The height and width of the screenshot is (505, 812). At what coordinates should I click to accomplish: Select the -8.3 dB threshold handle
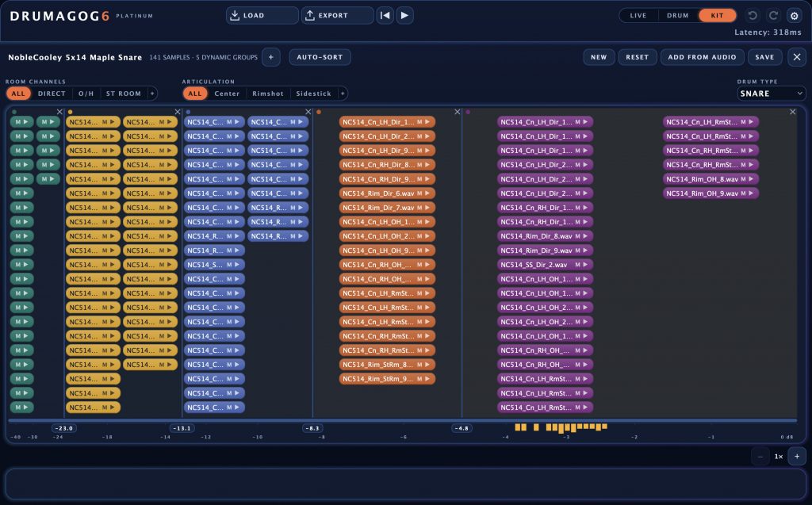click(x=312, y=428)
